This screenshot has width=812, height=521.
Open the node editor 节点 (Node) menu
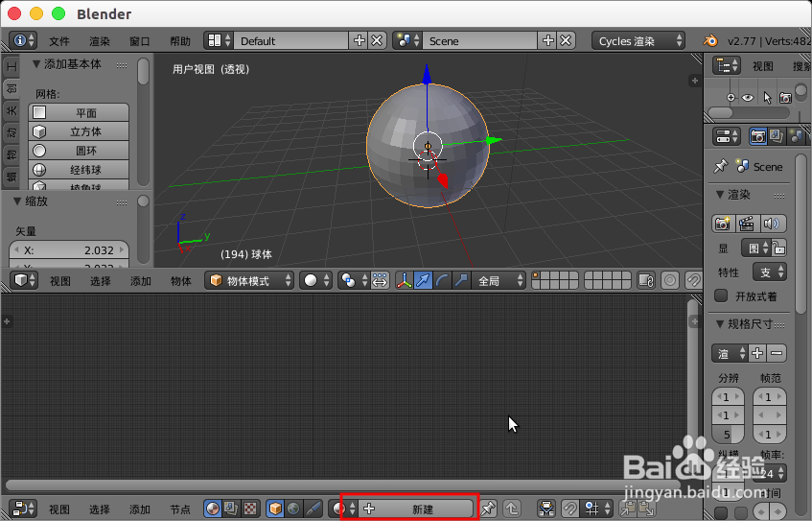coord(180,509)
